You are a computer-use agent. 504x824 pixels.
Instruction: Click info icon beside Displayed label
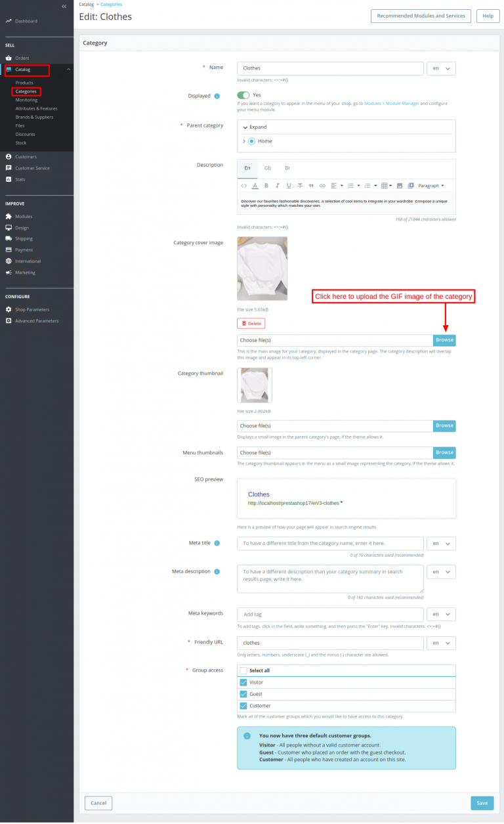point(217,96)
